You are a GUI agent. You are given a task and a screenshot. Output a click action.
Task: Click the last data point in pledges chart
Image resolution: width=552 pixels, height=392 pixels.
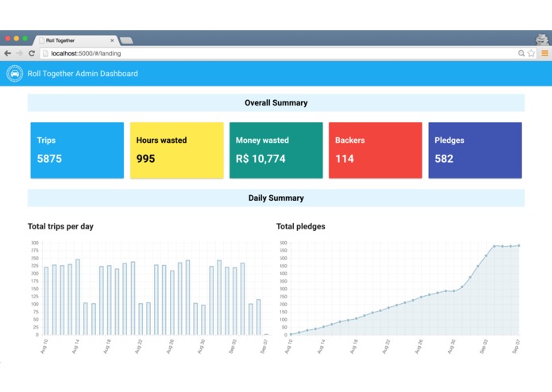pos(519,246)
